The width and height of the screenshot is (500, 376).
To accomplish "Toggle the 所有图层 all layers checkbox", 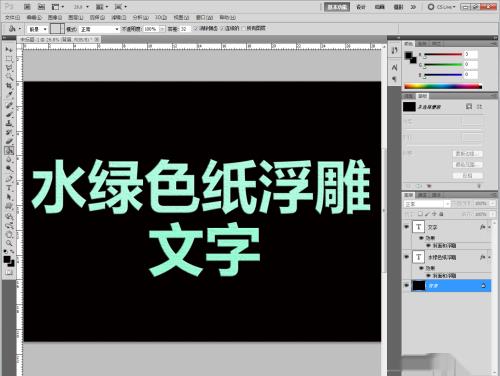I will [x=244, y=29].
